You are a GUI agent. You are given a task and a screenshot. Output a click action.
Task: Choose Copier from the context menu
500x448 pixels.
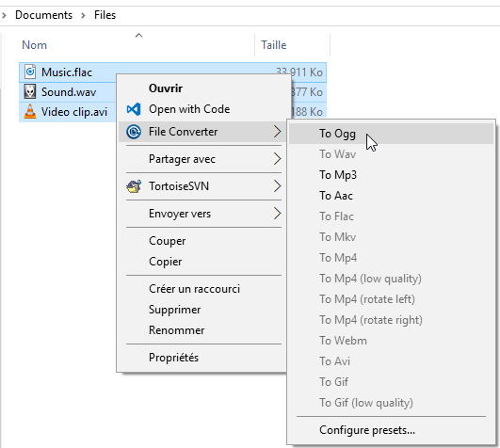tap(165, 262)
